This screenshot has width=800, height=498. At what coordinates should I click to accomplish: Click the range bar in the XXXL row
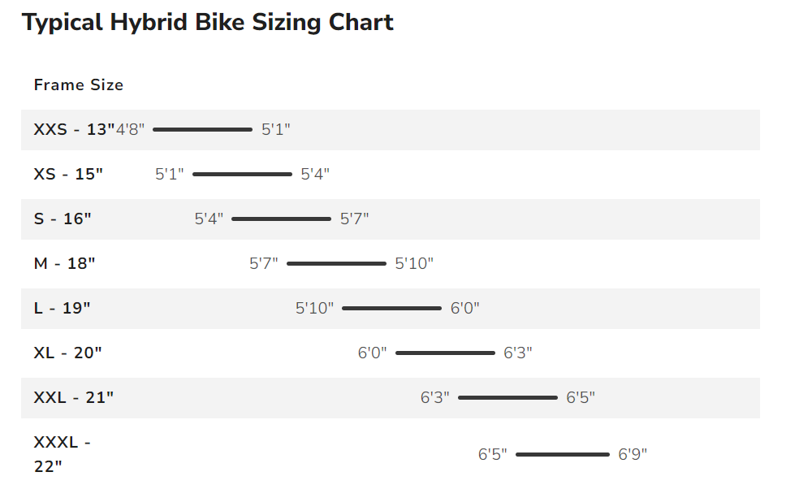[x=563, y=454]
